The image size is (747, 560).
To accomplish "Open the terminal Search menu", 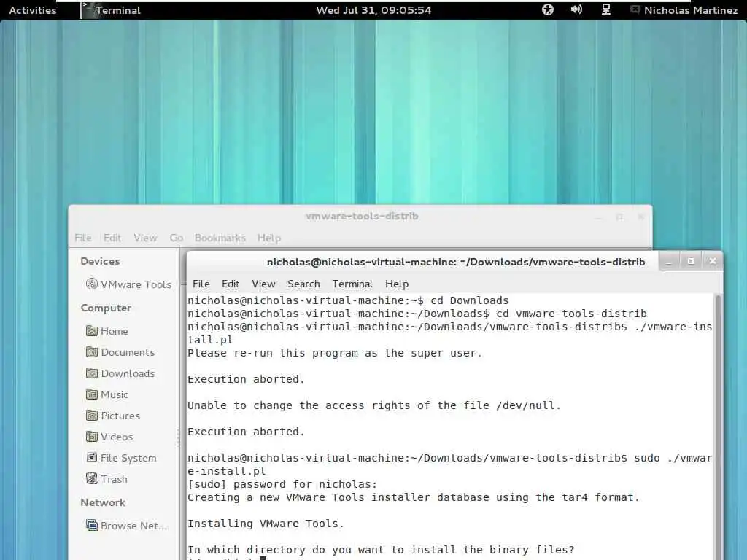I will point(303,284).
